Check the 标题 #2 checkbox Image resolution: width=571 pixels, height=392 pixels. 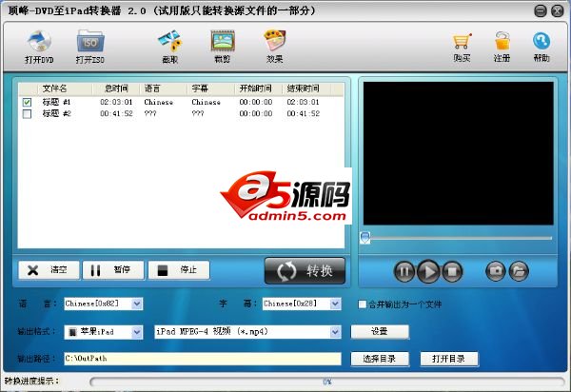coord(27,114)
